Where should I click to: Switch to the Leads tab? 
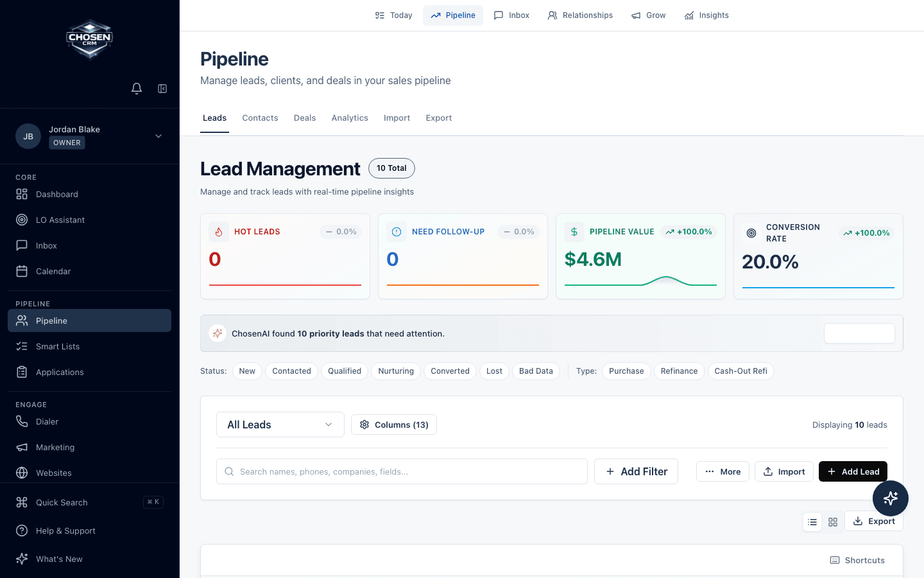(x=214, y=118)
